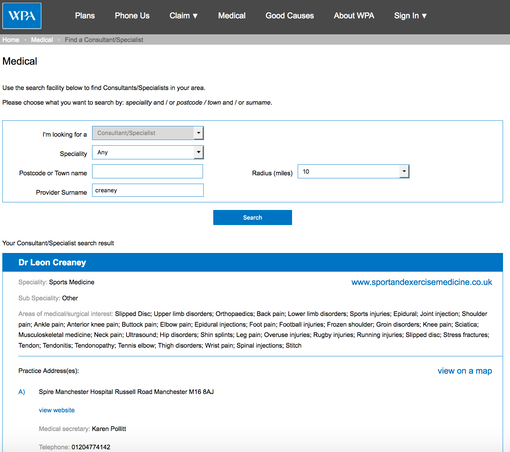Open the Good Causes page
This screenshot has height=452, width=510.
click(290, 16)
